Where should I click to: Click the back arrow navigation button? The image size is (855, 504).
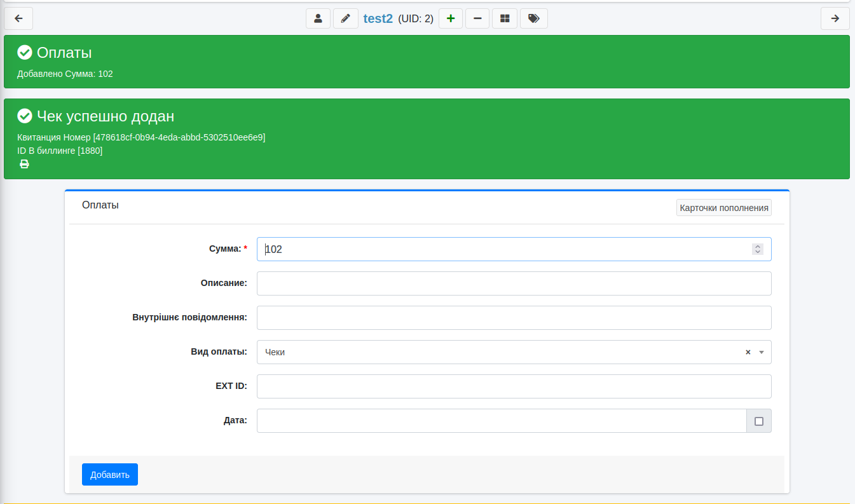tap(18, 18)
